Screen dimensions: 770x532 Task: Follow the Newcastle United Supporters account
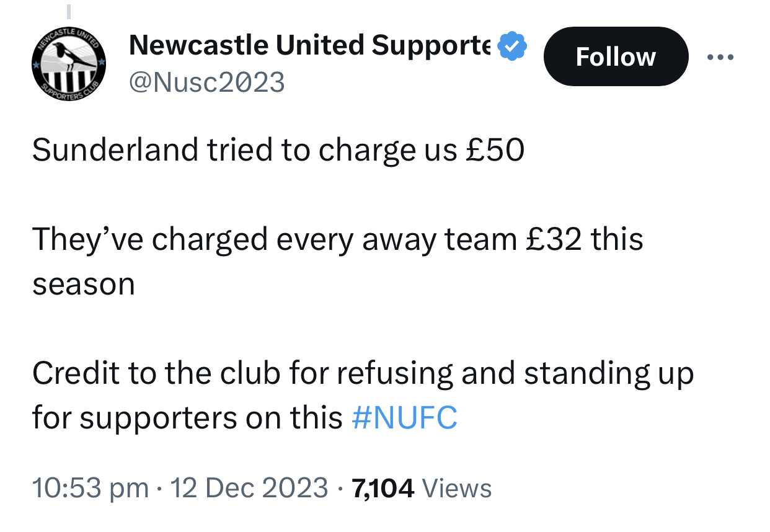point(616,56)
